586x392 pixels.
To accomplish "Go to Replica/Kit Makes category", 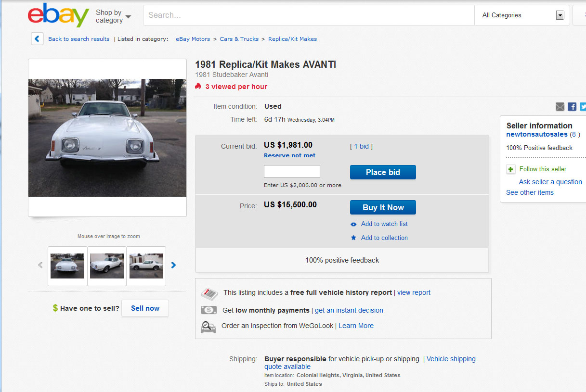I will [292, 39].
